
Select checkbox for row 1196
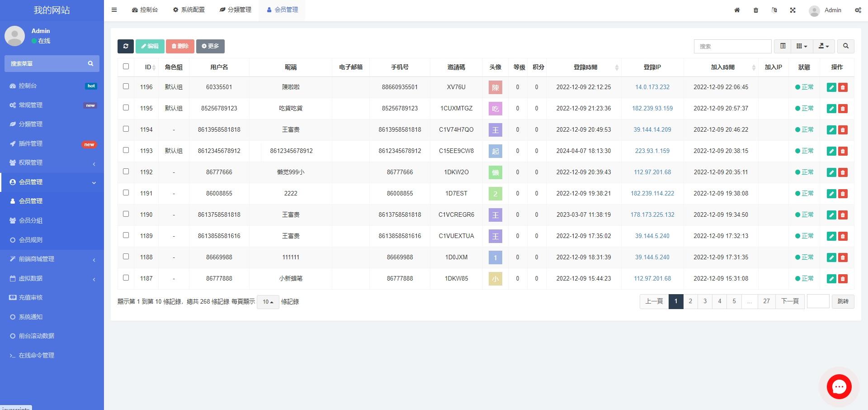(126, 86)
